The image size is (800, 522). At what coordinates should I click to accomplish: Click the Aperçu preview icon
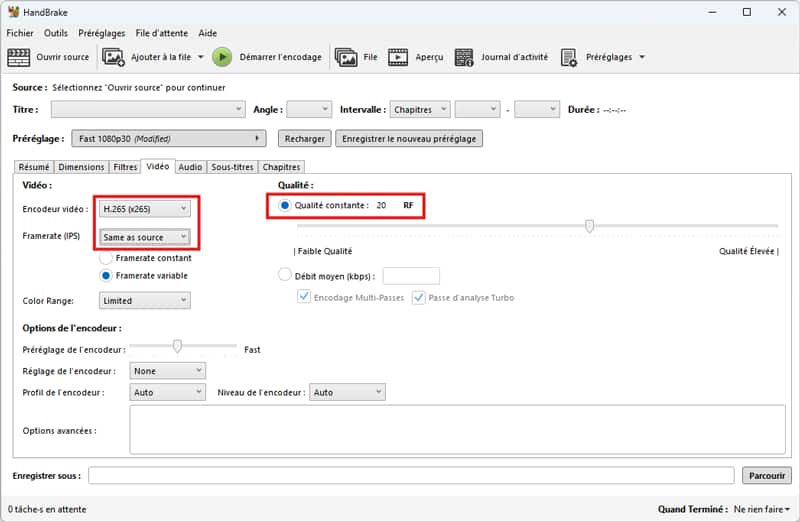click(398, 57)
